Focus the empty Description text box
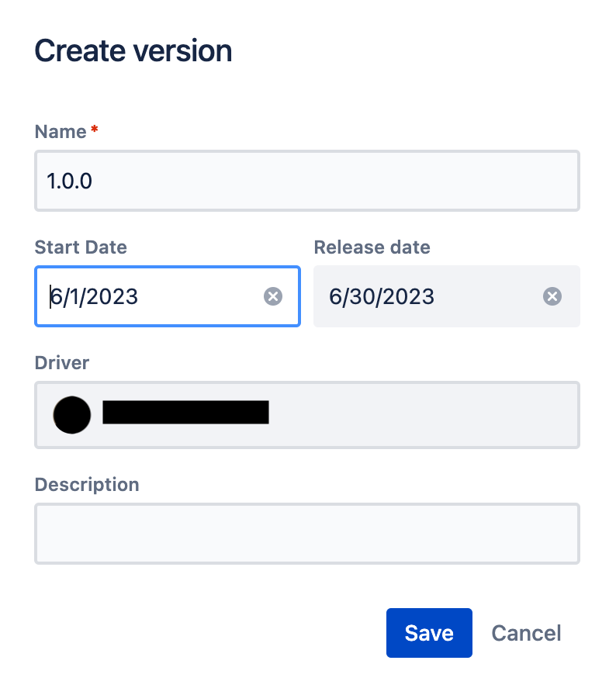616x695 pixels. pyautogui.click(x=307, y=534)
